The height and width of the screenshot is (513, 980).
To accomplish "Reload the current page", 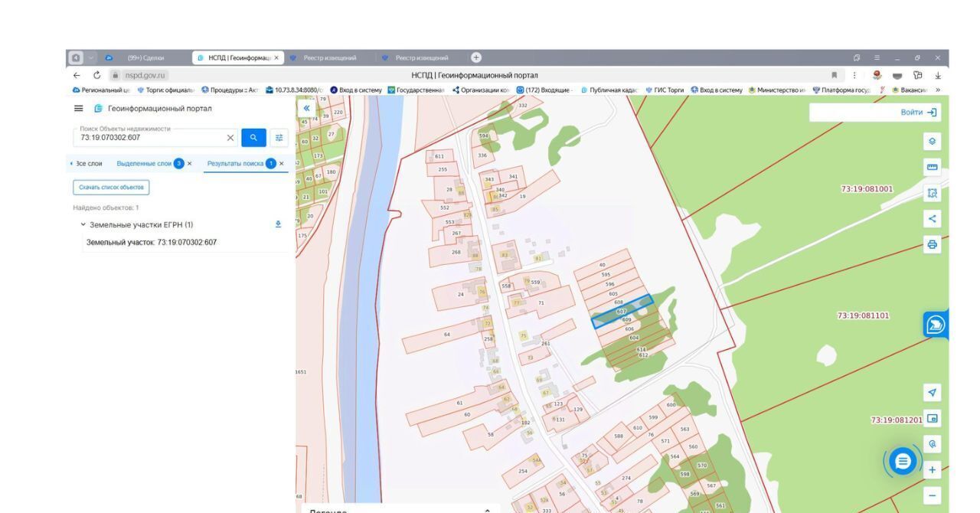I will point(97,75).
